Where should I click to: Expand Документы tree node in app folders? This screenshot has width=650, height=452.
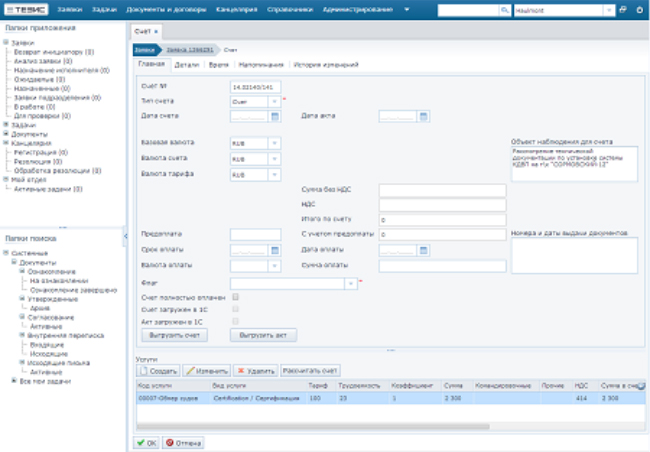[x=6, y=134]
